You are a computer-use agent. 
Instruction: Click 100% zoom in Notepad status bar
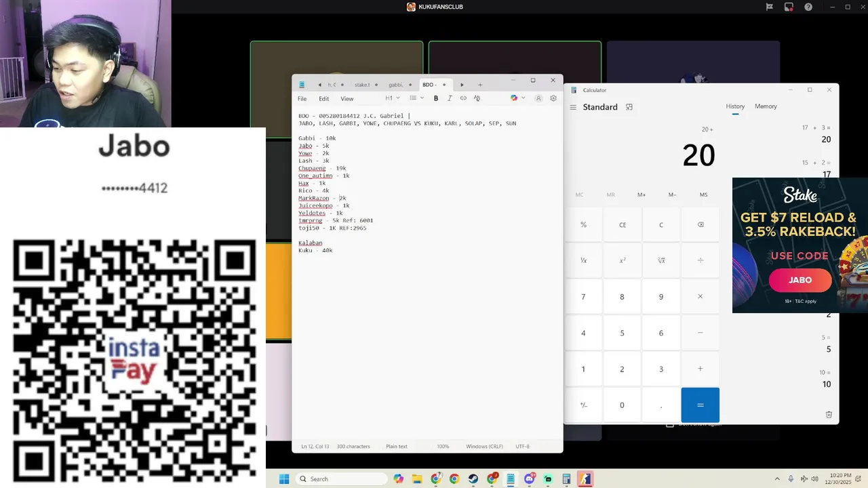tap(443, 447)
